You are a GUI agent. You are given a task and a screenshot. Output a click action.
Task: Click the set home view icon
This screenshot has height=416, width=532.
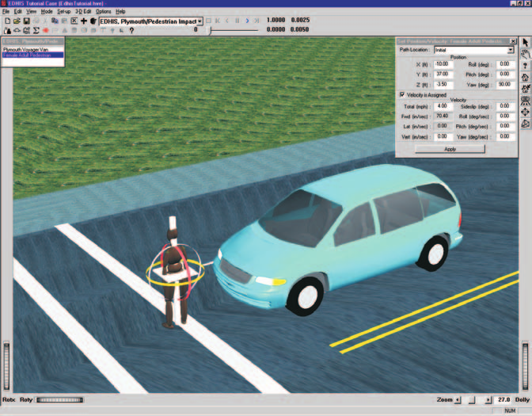525,89
